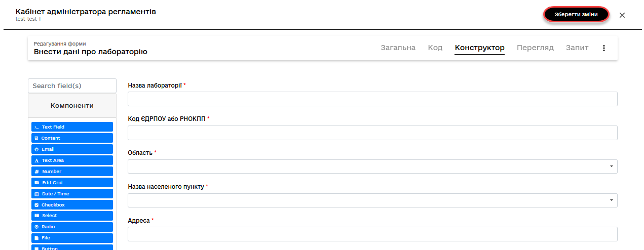Collapse the Компоненти panel header

pyautogui.click(x=72, y=106)
